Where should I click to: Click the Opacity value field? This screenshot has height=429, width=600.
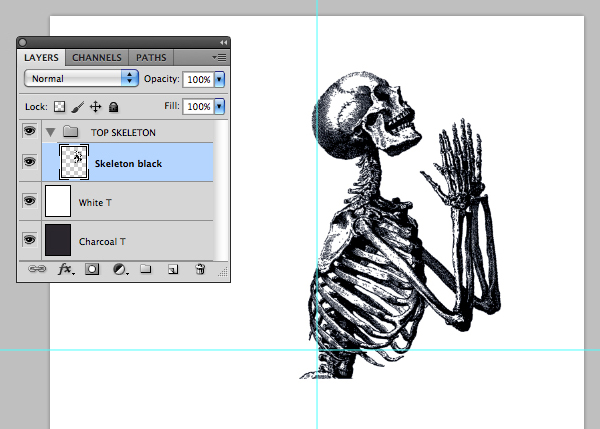(x=199, y=80)
